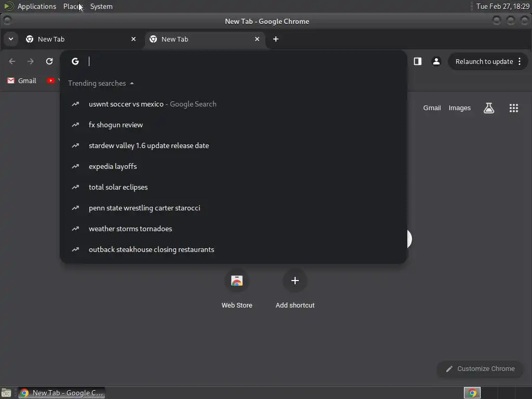This screenshot has width=532, height=399.
Task: Open the Gmail link on the page
Action: (432, 108)
